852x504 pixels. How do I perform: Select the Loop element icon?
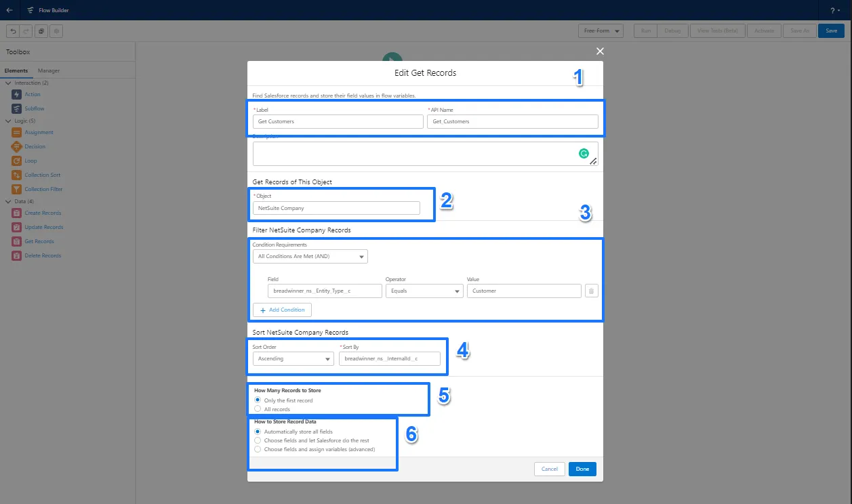point(17,161)
